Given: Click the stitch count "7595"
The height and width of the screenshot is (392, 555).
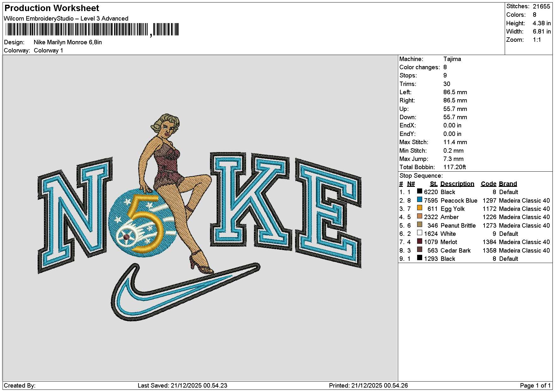Looking at the screenshot, I should pyautogui.click(x=431, y=201).
